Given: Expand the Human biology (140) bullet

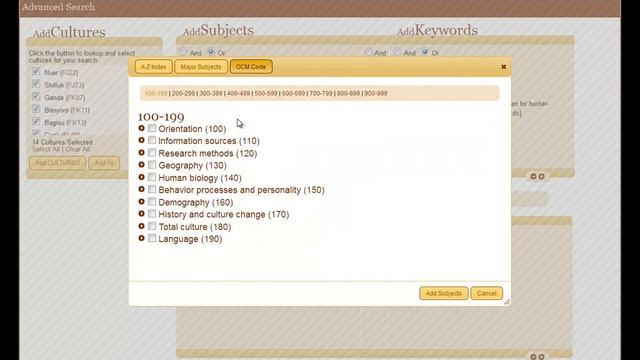Looking at the screenshot, I should pyautogui.click(x=142, y=177).
